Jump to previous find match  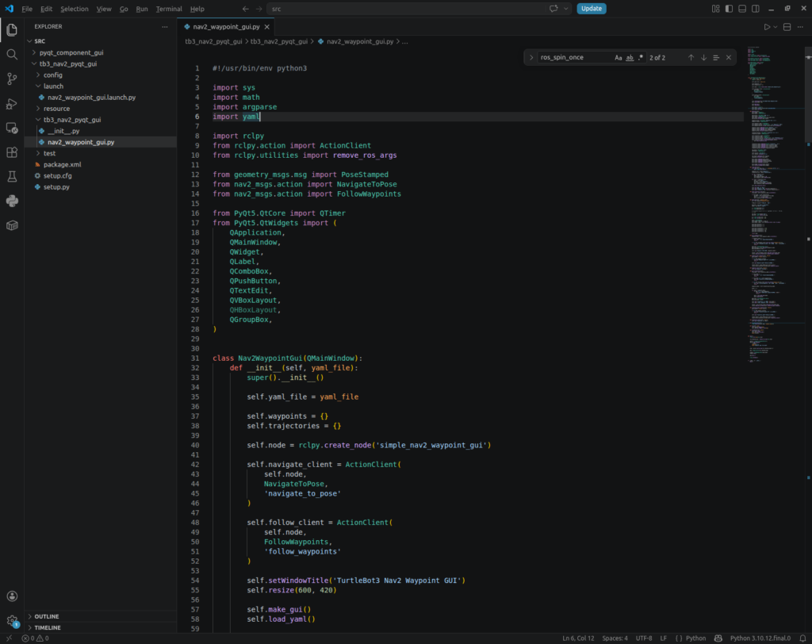tap(691, 58)
